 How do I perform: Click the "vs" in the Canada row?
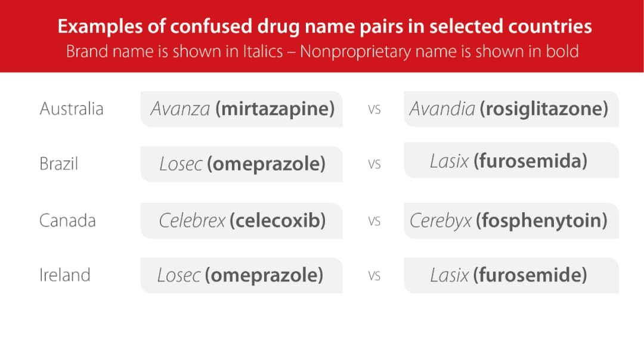(x=374, y=222)
